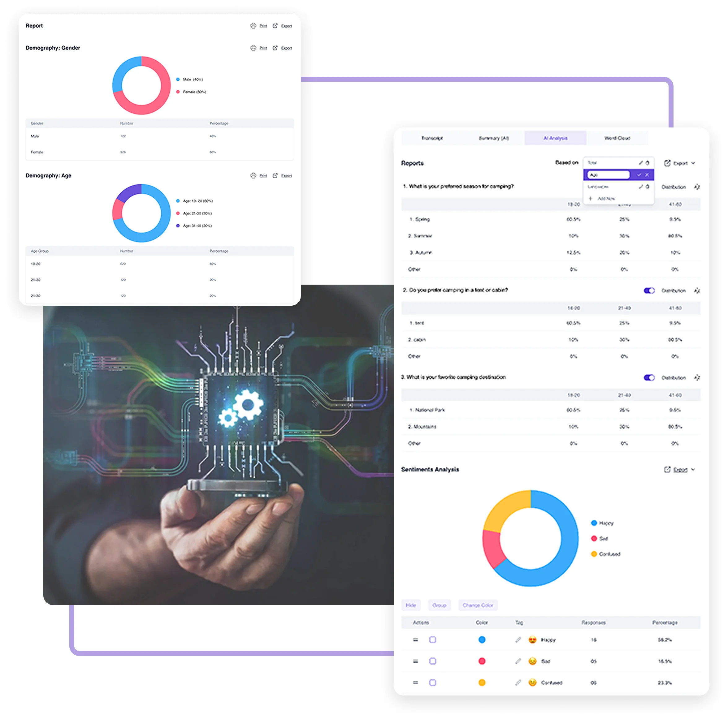Click the sort icon beside Distribution for question 1
This screenshot has width=728, height=719.
click(697, 187)
